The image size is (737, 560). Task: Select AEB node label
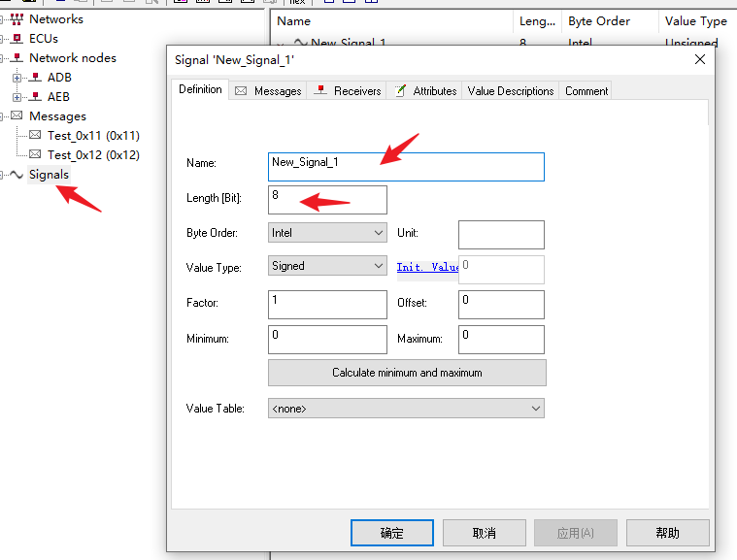click(x=58, y=96)
